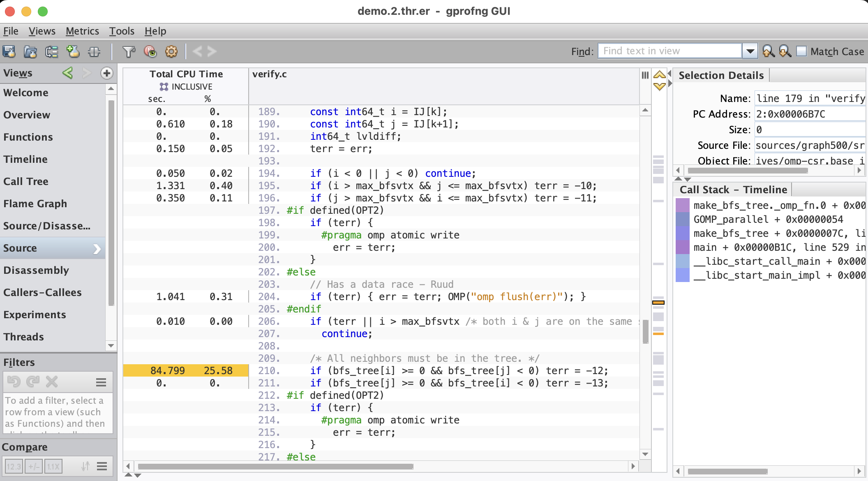The image size is (868, 481).
Task: Open Experiment folder toolbar icon
Action: coord(30,51)
